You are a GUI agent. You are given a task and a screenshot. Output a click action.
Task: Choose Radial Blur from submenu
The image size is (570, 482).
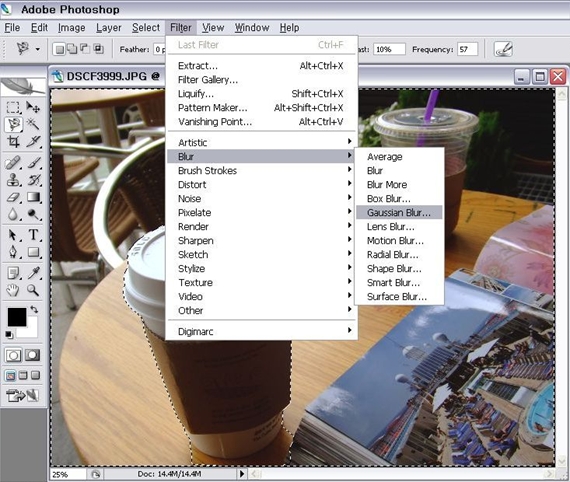click(399, 254)
